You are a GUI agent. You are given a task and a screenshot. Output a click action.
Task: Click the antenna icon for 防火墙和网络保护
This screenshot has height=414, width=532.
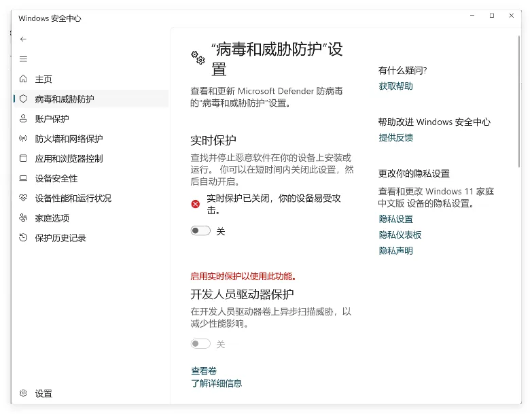coord(23,139)
